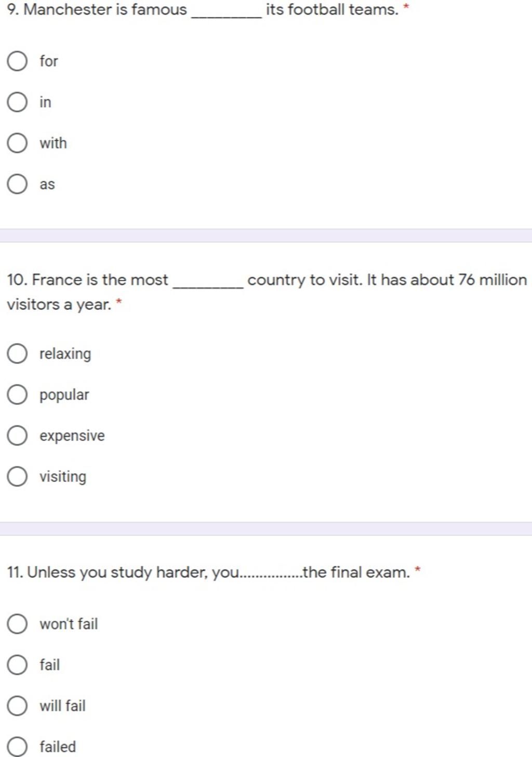Pick 'will fail' for the final exam question
Screen dimensions: 532x757
[17, 706]
